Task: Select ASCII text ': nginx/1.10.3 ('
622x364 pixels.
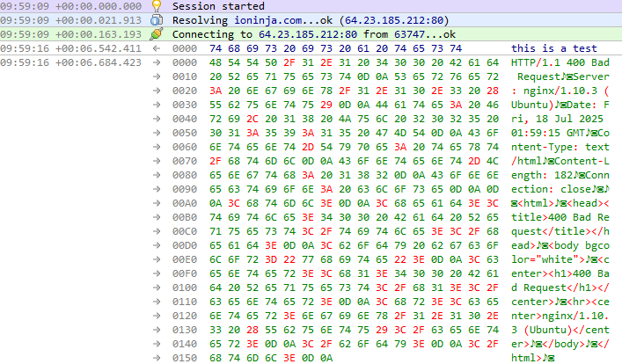Action: [x=560, y=91]
